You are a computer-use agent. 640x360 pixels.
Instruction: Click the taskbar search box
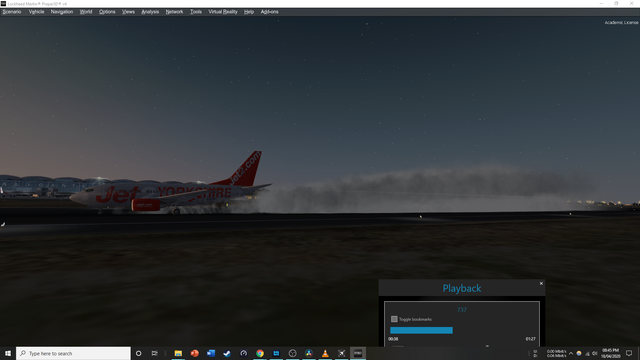(x=73, y=353)
